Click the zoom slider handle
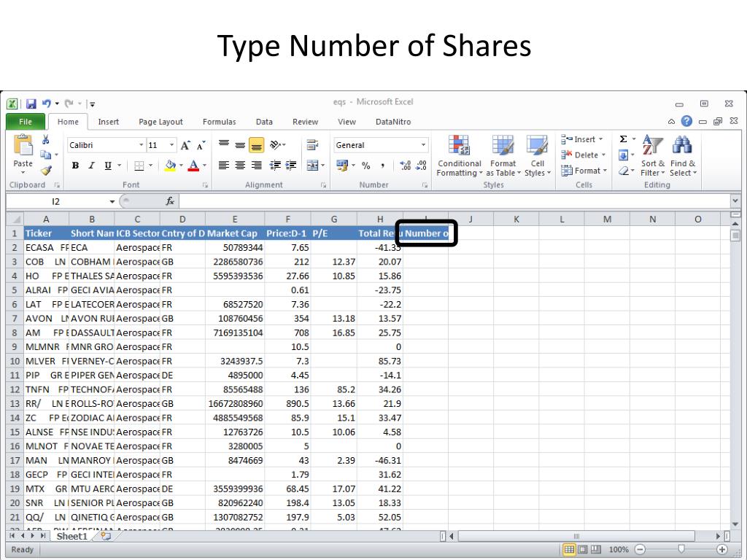 click(x=681, y=549)
